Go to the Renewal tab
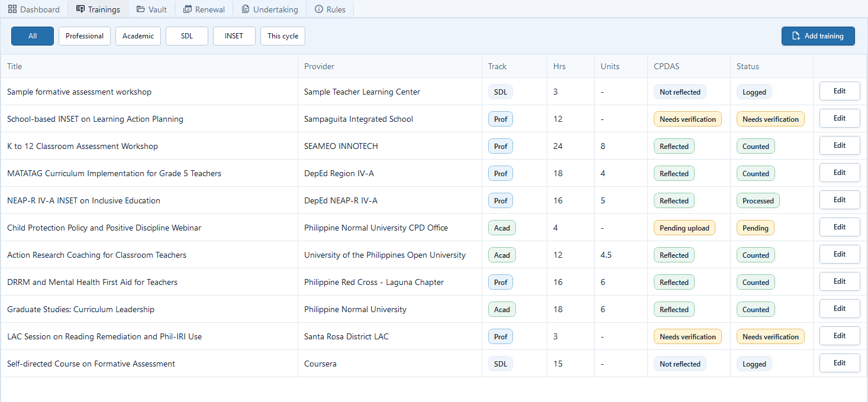The height and width of the screenshot is (402, 868). (204, 9)
